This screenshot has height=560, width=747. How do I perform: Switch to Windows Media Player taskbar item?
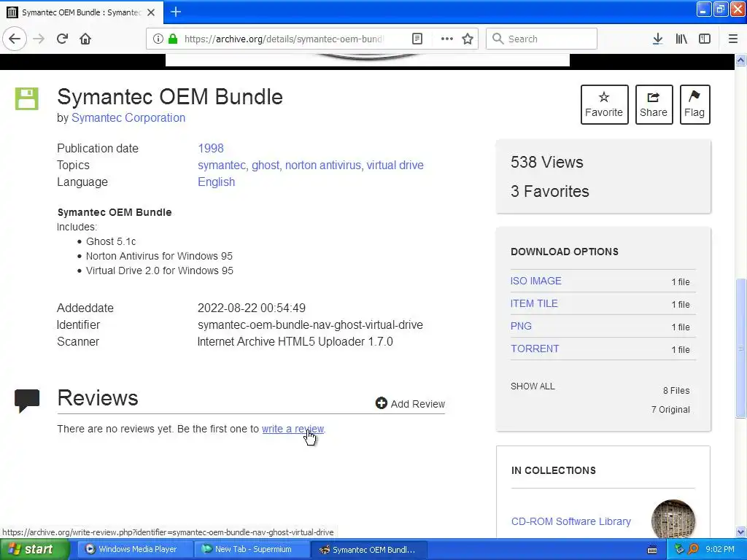point(134,549)
